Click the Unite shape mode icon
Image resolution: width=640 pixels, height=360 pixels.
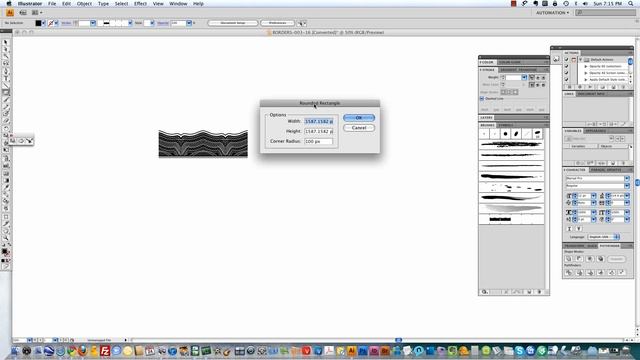point(569,259)
